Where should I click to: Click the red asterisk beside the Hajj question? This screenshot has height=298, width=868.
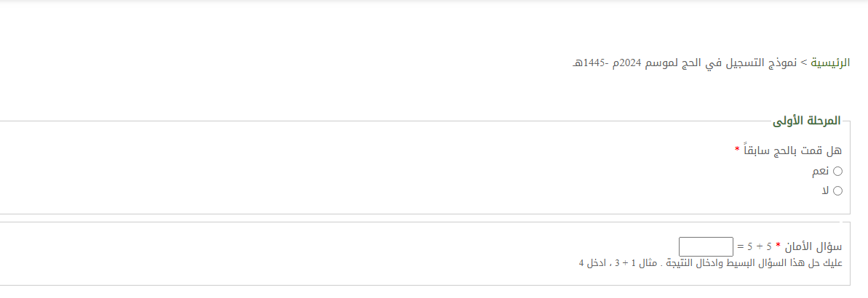(x=737, y=150)
